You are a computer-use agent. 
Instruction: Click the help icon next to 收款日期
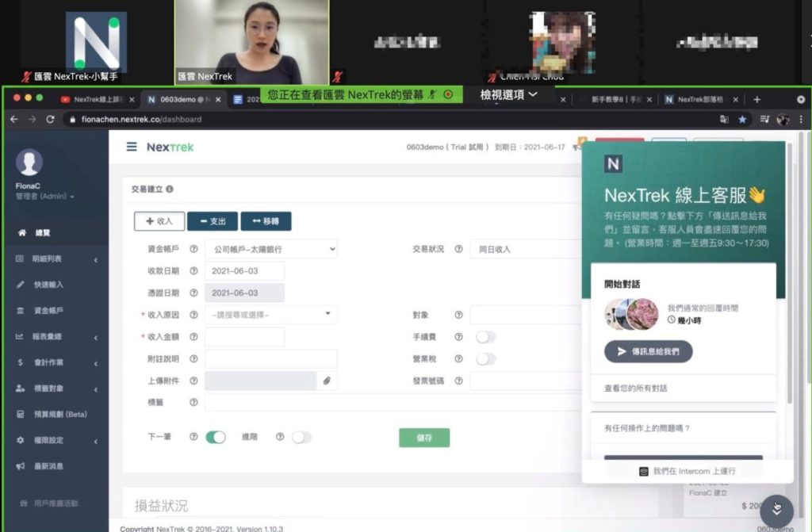(193, 271)
